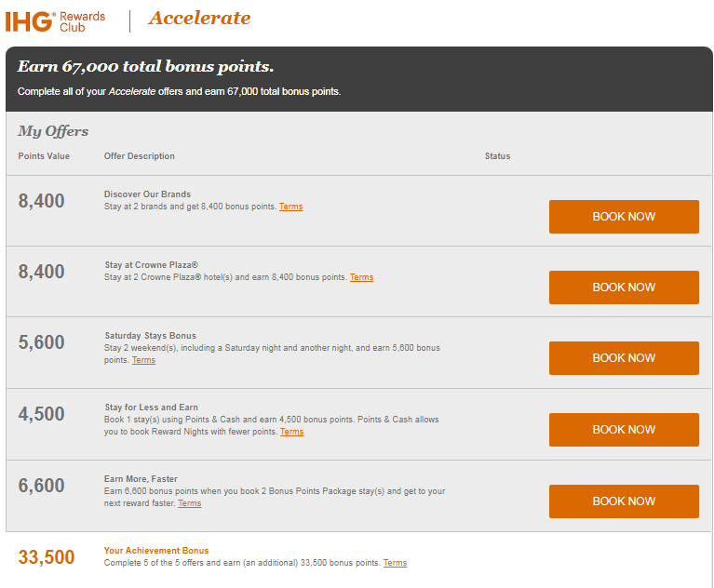Image resolution: width=714 pixels, height=588 pixels.
Task: Click the 'Stay for Less and Earn' title
Action: click(x=151, y=408)
